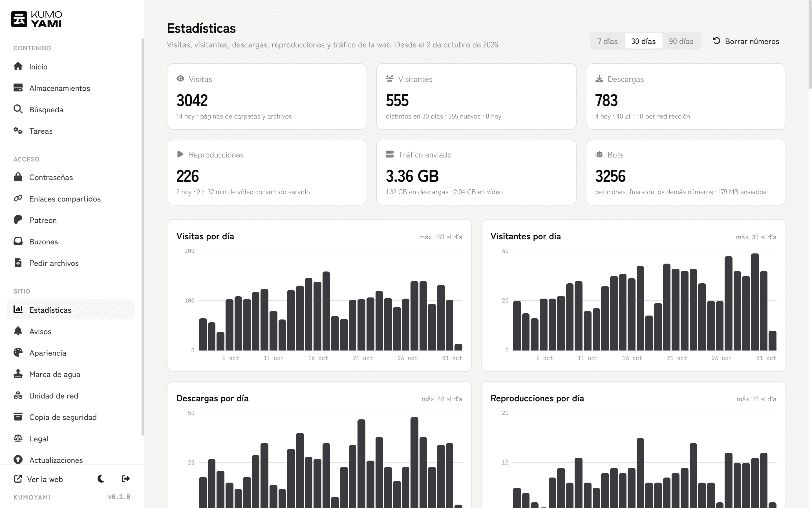Viewport: 812px width, 508px height.
Task: Click the Tráfico enviado value 3.36 GB
Action: pos(412,176)
